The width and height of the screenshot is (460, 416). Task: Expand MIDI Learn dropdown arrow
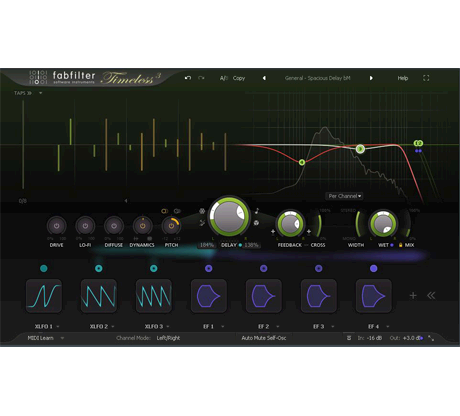tap(62, 338)
